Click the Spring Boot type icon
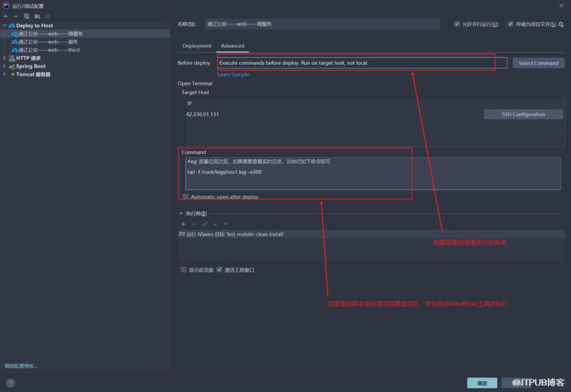 (12, 66)
